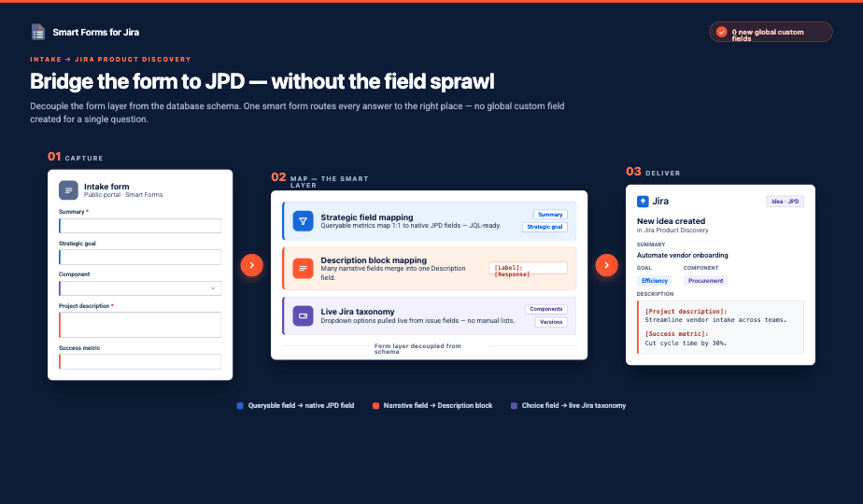Click the Project description text area
Image resolution: width=863 pixels, height=504 pixels.
pos(140,325)
